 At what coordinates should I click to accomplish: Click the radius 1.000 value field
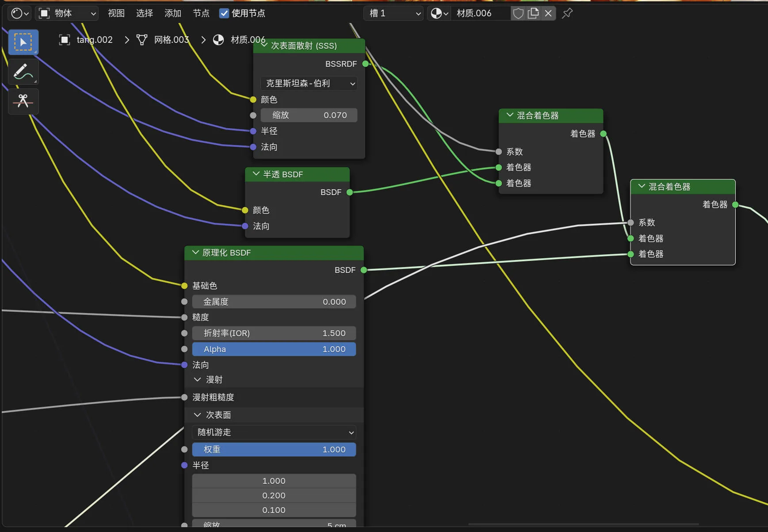(274, 481)
